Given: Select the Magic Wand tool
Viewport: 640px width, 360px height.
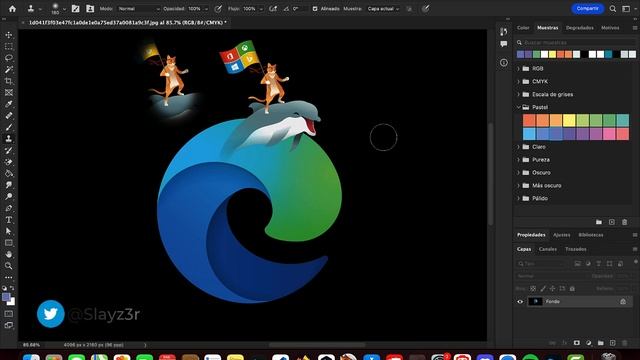Looking at the screenshot, I should tap(9, 70).
